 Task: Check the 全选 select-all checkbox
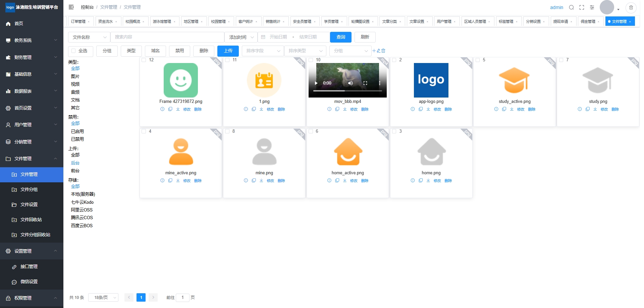coord(73,51)
